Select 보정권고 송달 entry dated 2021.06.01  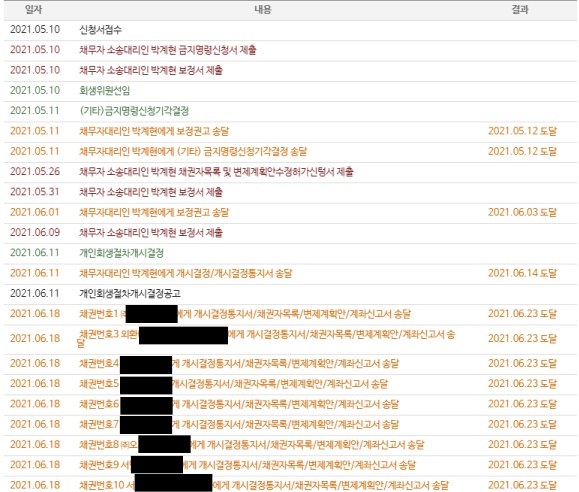click(154, 212)
